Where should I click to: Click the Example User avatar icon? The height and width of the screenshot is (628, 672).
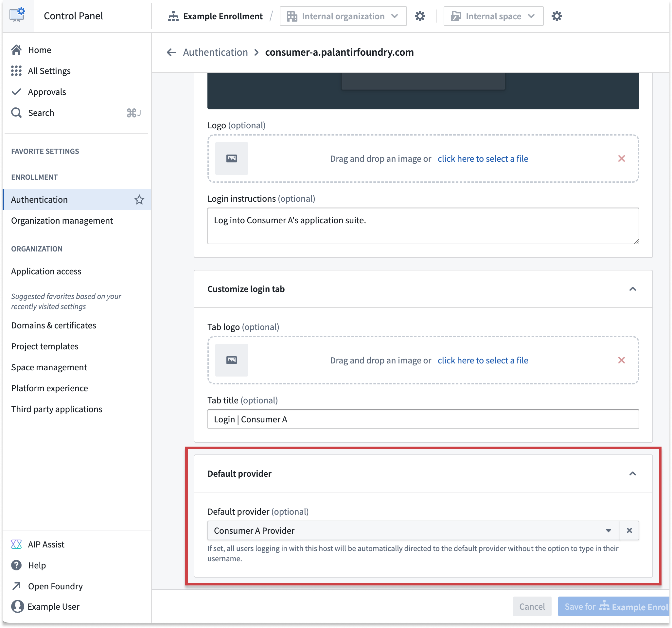(17, 607)
